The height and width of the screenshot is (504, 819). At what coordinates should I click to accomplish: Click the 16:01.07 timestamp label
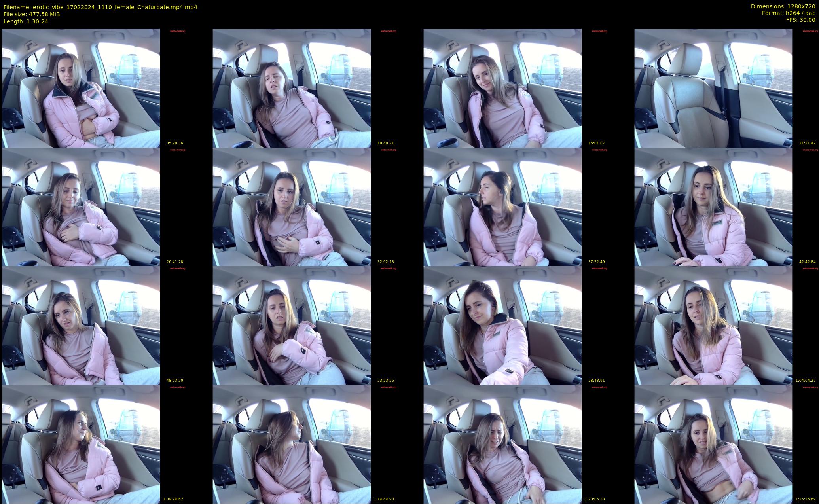pyautogui.click(x=597, y=143)
